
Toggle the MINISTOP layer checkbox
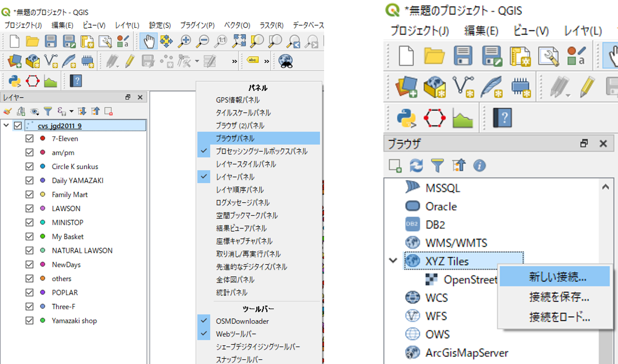(x=30, y=222)
